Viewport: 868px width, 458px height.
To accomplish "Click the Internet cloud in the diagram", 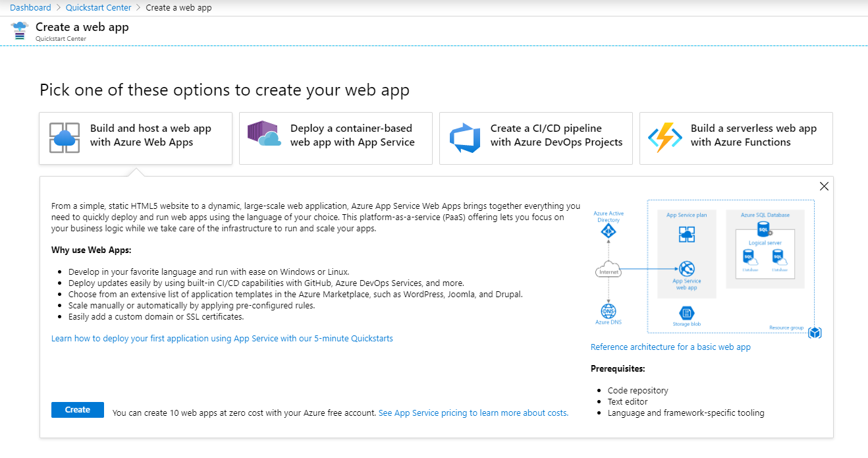I will coord(608,271).
